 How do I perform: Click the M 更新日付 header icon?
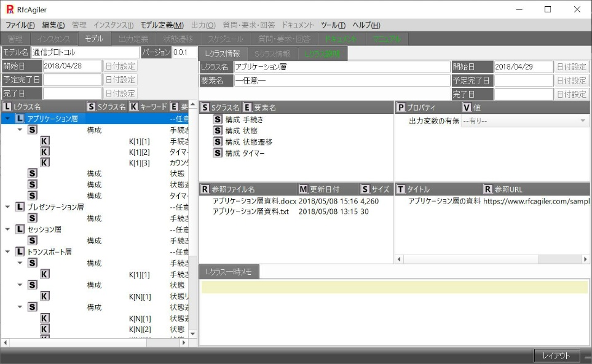pyautogui.click(x=303, y=189)
